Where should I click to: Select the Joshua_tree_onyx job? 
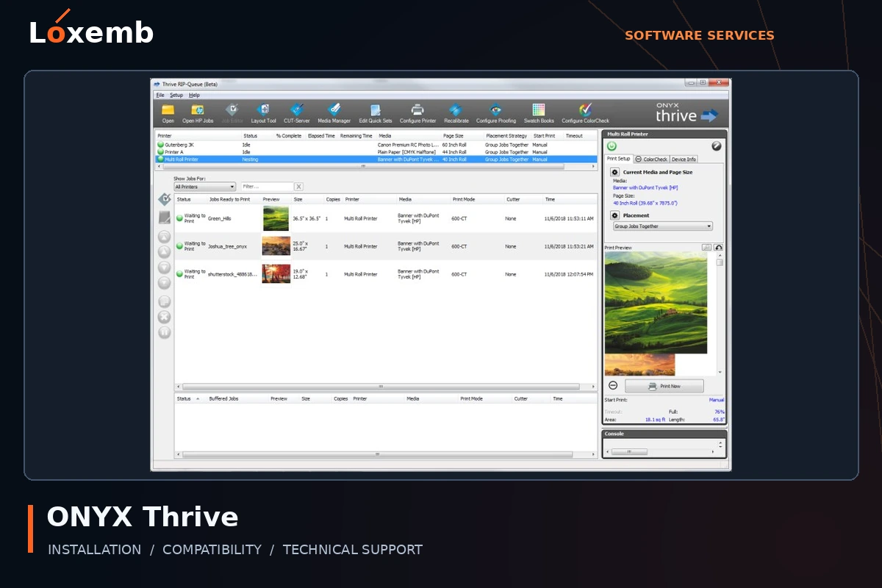[385, 246]
